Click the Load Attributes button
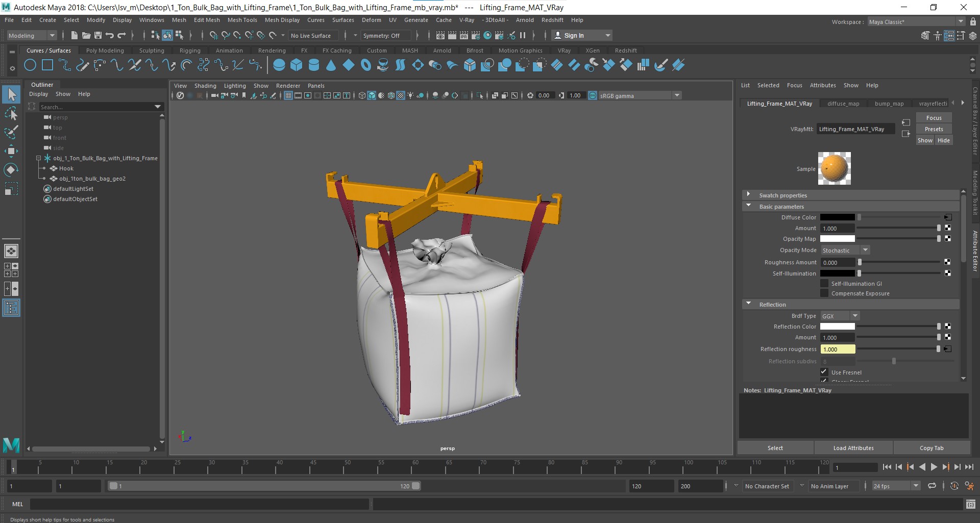Screen dimensions: 980x523 click(853, 448)
